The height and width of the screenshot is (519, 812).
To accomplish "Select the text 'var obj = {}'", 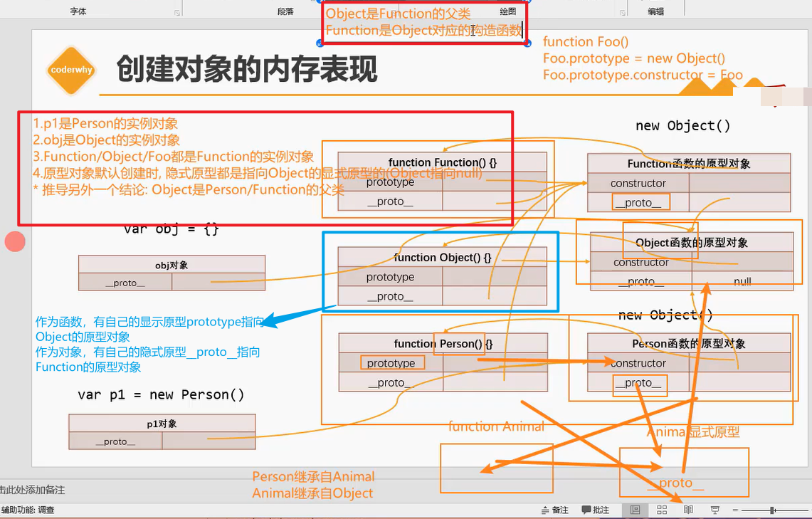I will (x=172, y=229).
